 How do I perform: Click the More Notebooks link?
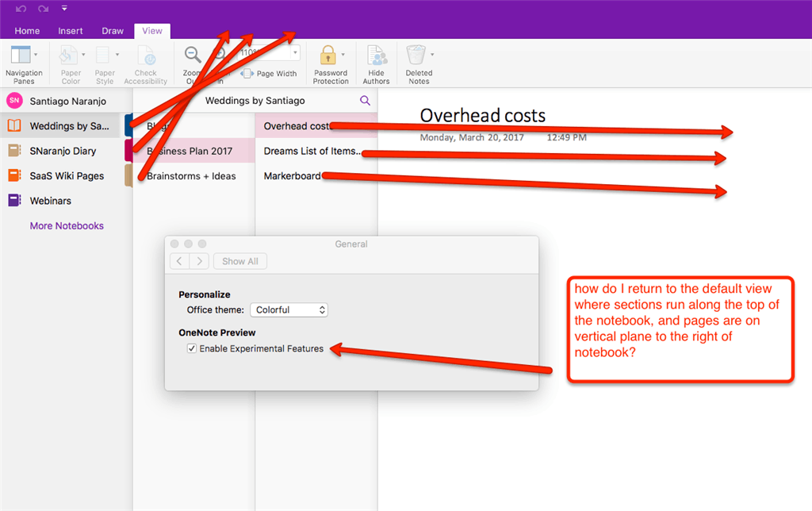tap(67, 225)
